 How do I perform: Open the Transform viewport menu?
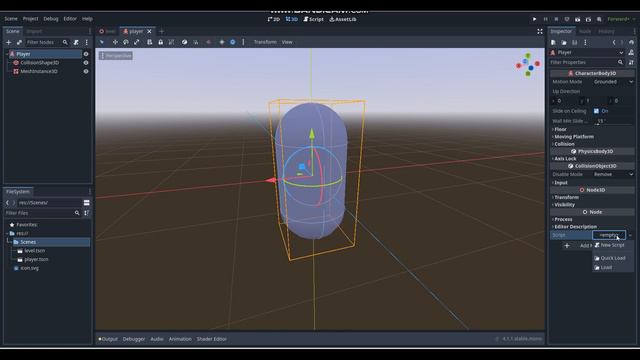point(265,42)
